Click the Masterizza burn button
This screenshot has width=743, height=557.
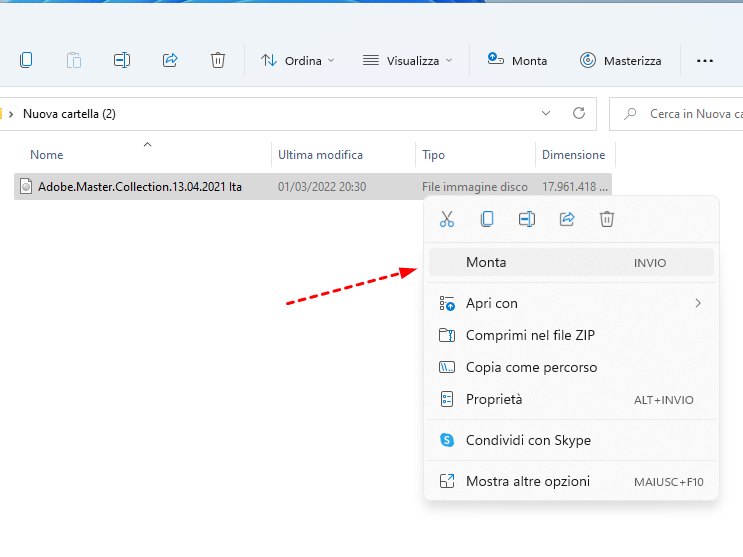coord(621,61)
